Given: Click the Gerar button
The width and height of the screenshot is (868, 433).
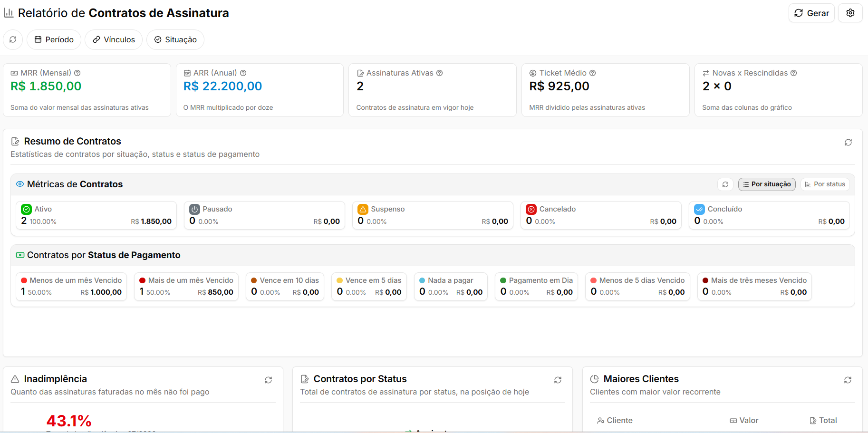Looking at the screenshot, I should (811, 13).
